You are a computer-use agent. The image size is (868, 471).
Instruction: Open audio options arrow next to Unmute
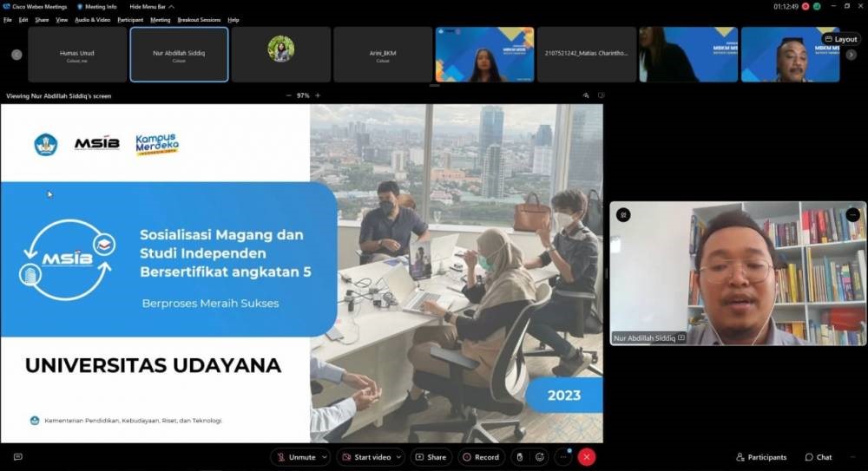point(325,457)
